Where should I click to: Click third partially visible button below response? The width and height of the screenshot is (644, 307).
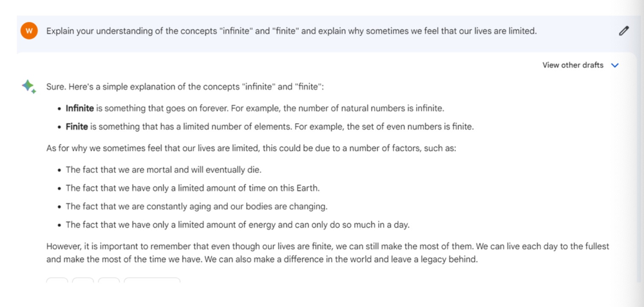pyautogui.click(x=109, y=281)
